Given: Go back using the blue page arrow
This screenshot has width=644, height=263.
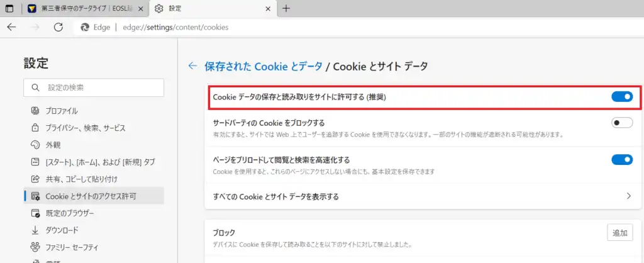Looking at the screenshot, I should [192, 66].
